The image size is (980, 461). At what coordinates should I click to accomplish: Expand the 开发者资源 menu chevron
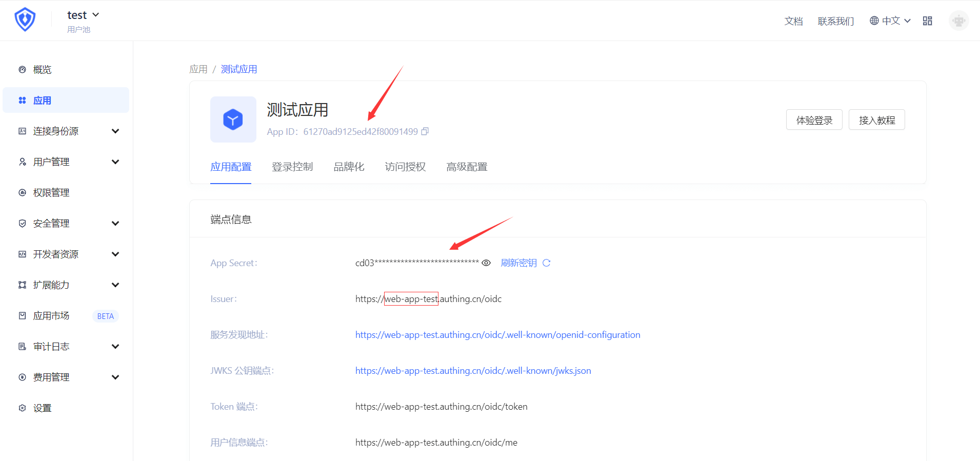tap(115, 254)
